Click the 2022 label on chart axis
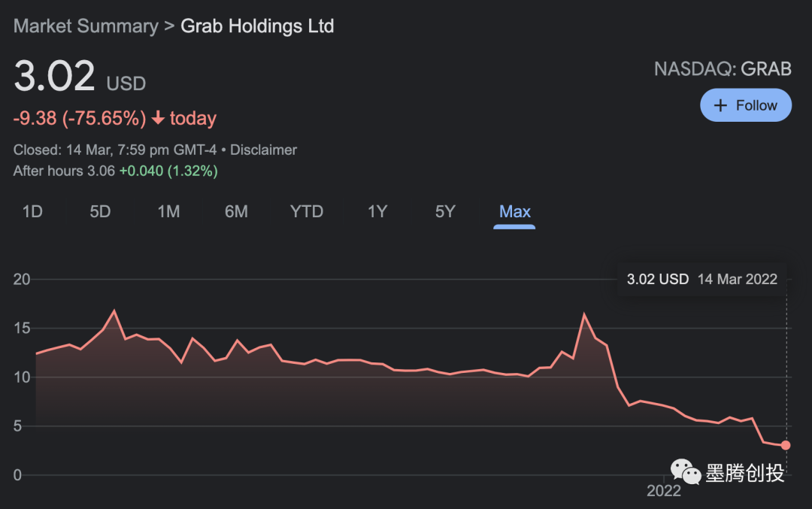812x509 pixels. (664, 491)
